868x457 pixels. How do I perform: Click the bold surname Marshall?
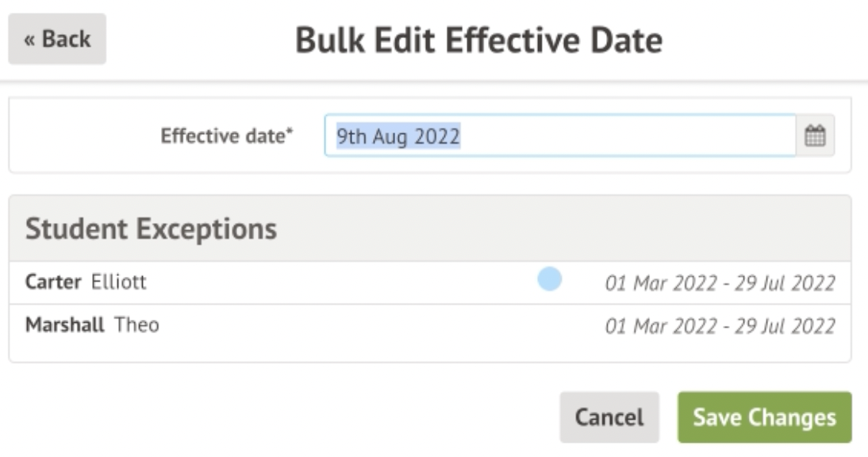pyautogui.click(x=64, y=325)
